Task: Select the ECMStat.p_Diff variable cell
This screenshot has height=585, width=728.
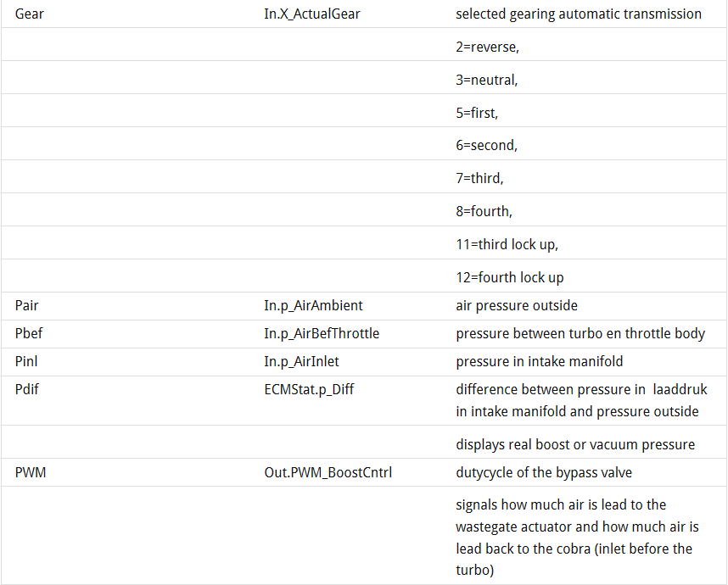Action: (x=309, y=389)
